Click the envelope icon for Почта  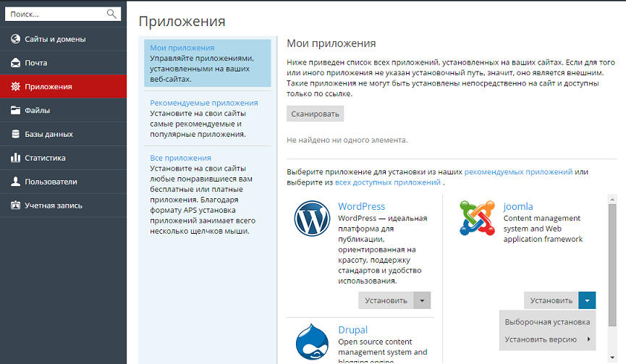15,63
